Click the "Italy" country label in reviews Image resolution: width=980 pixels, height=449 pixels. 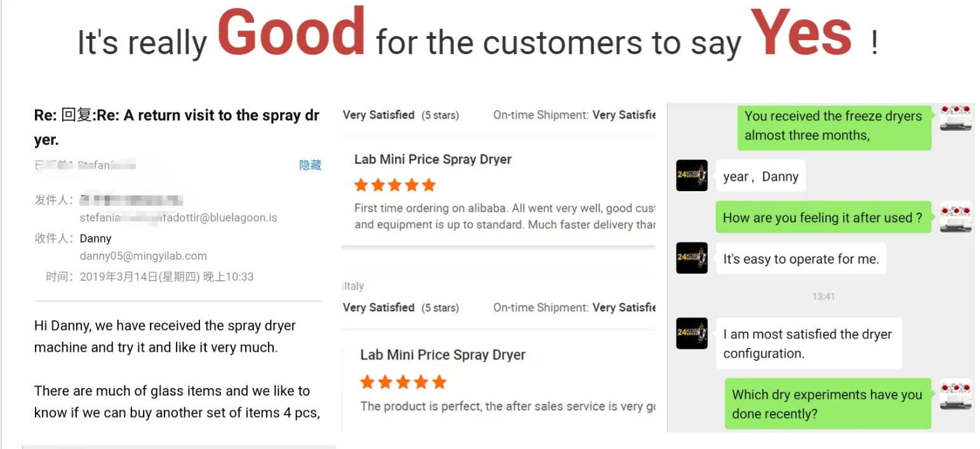(x=354, y=286)
